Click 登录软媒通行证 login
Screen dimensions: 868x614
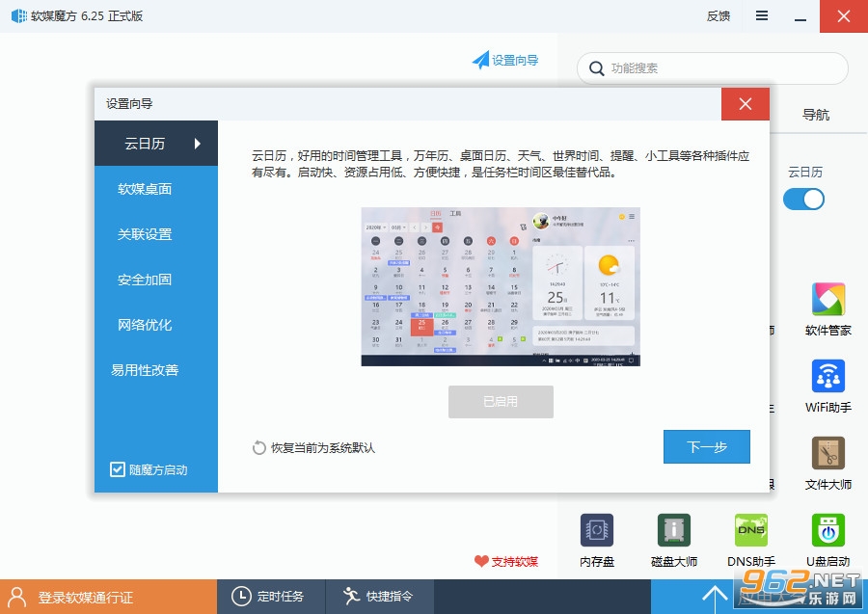tap(108, 597)
